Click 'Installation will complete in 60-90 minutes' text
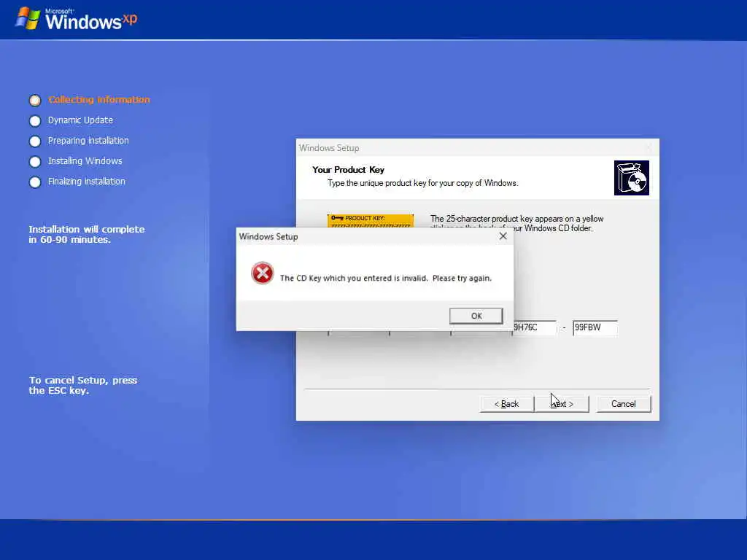 pos(87,234)
